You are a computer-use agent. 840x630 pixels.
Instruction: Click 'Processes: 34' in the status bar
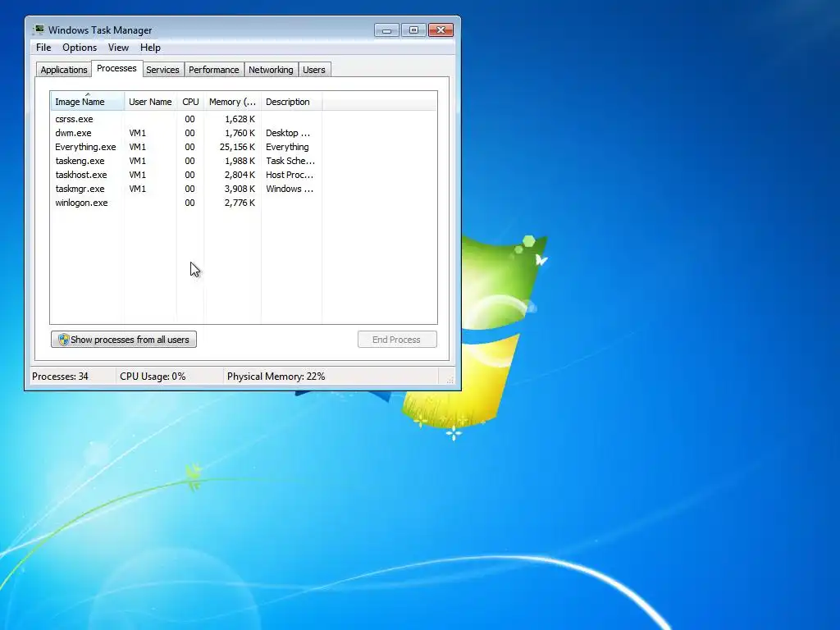click(60, 376)
